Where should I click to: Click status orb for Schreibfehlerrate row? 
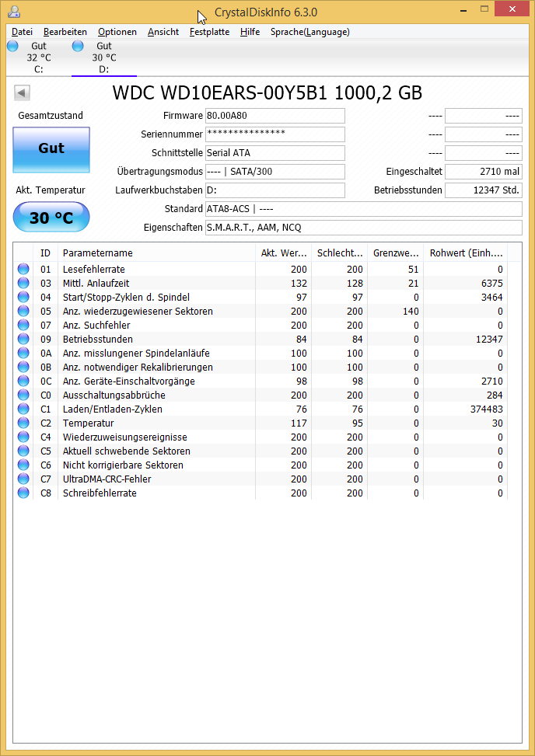(x=23, y=493)
